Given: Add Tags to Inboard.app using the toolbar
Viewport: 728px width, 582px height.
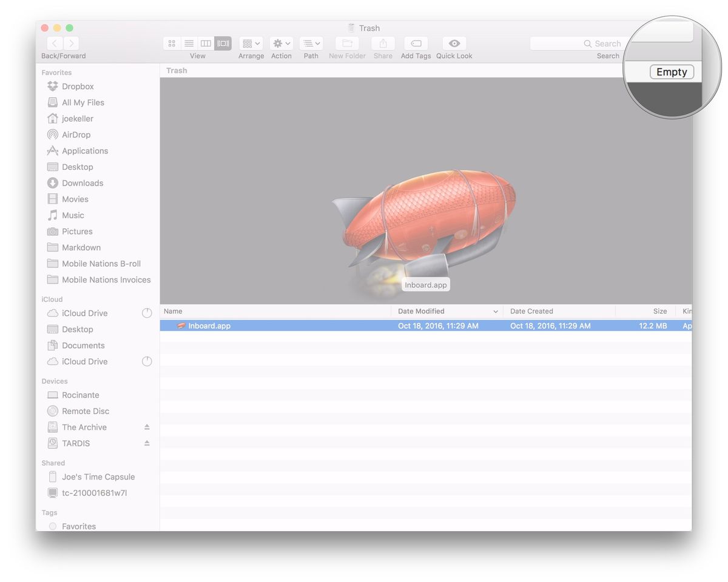Looking at the screenshot, I should pos(416,43).
